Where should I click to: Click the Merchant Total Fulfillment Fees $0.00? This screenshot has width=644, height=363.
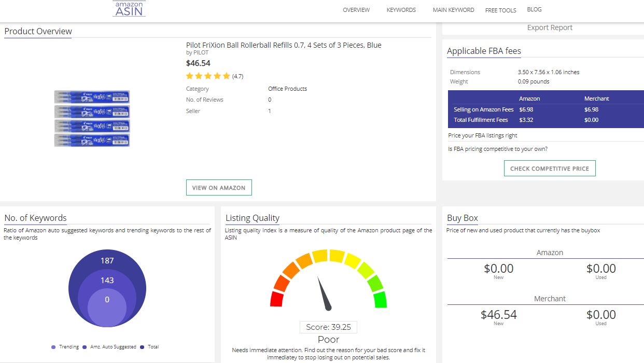pyautogui.click(x=591, y=120)
